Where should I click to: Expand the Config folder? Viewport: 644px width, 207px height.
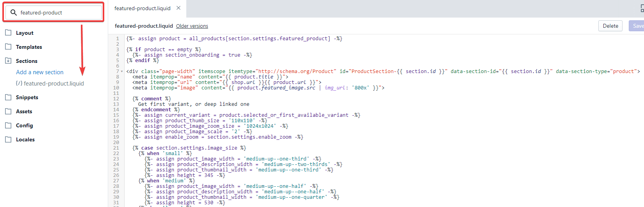coord(24,126)
